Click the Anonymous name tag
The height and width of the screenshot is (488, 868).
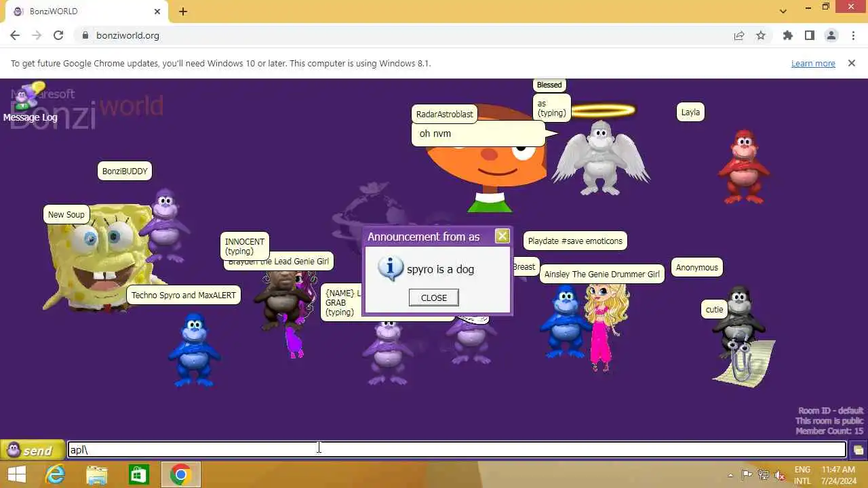click(696, 268)
